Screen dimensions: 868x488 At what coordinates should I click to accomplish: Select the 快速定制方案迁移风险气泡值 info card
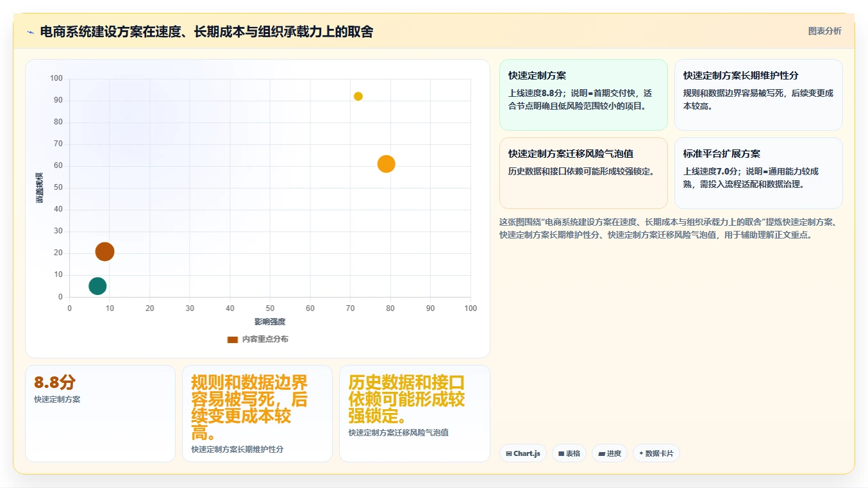click(x=583, y=173)
